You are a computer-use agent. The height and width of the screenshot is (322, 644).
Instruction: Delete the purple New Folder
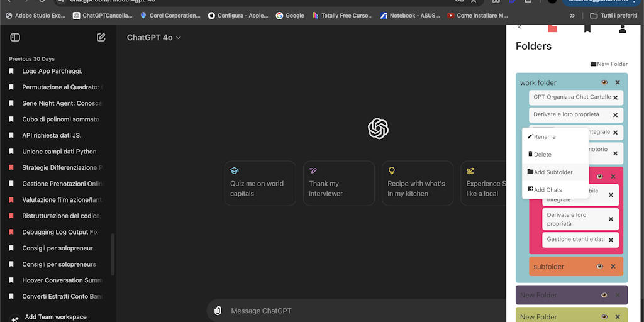pyautogui.click(x=618, y=295)
